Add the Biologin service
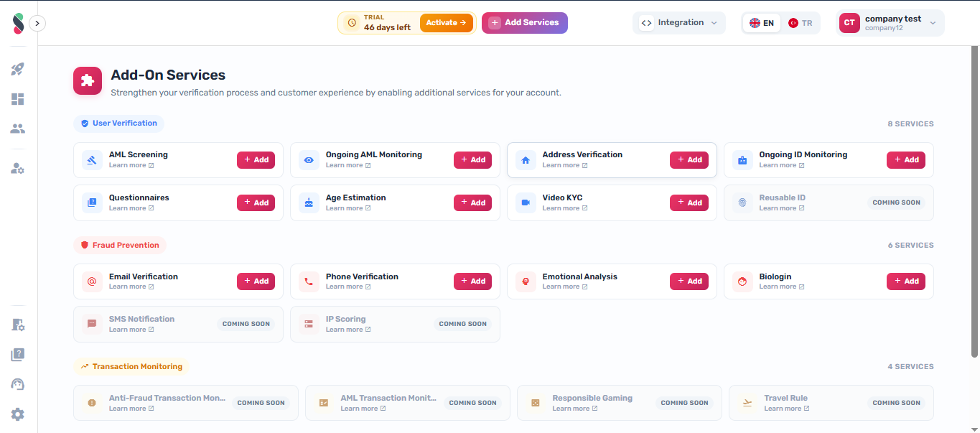Screen dimensions: 980x433 click(x=906, y=281)
